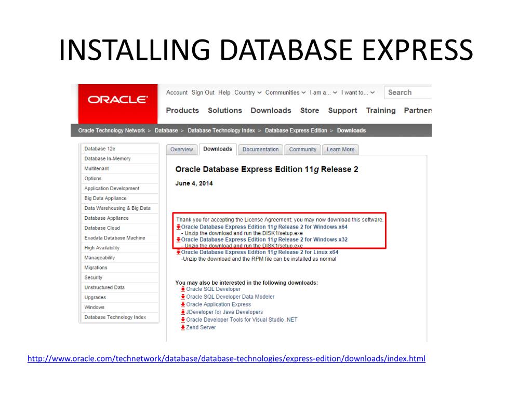Click download icon beside SQL Developer Data Modeler
Screen dimensions: 532x399
(183, 297)
